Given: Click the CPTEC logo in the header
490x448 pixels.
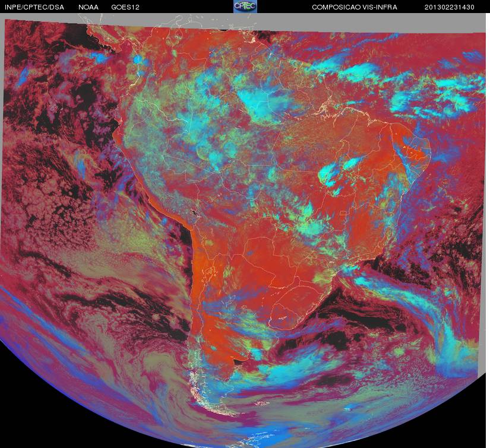Looking at the screenshot, I should click(x=245, y=7).
